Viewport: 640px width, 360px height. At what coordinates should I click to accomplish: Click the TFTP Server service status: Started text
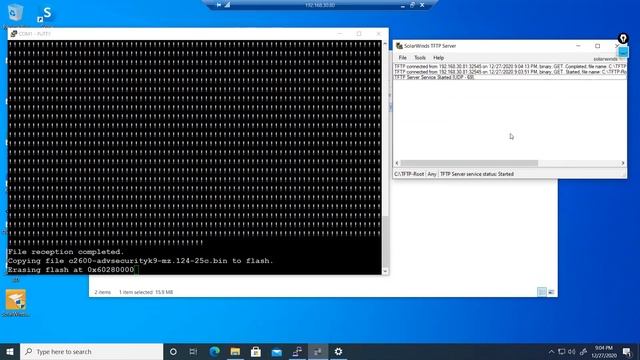[x=477, y=174]
